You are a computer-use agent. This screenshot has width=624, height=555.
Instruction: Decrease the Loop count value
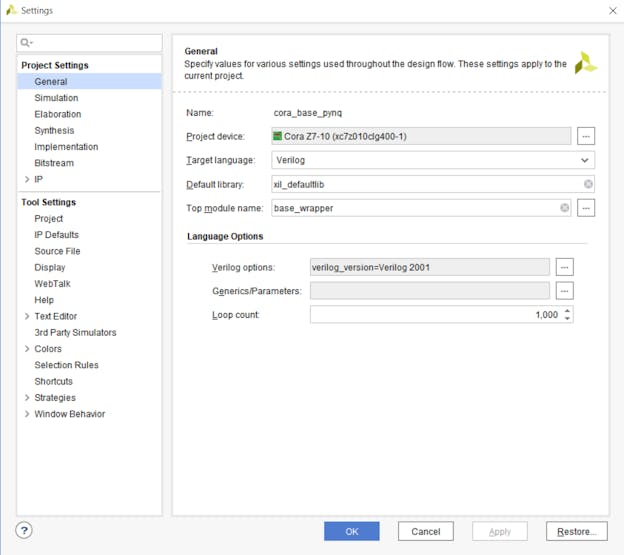(567, 318)
